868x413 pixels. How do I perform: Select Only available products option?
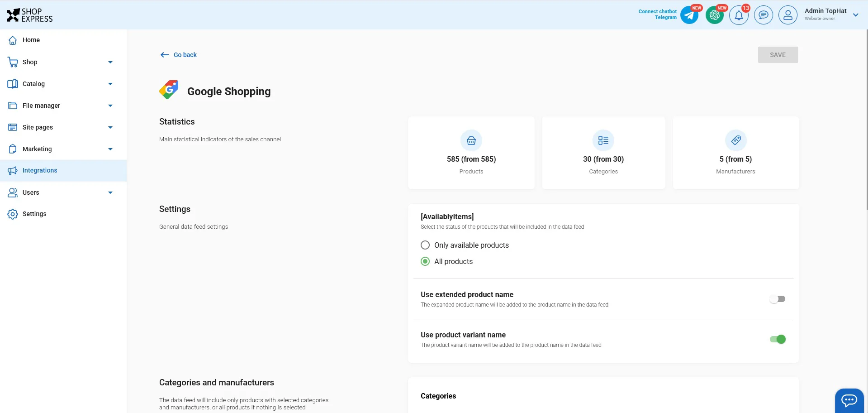click(425, 245)
